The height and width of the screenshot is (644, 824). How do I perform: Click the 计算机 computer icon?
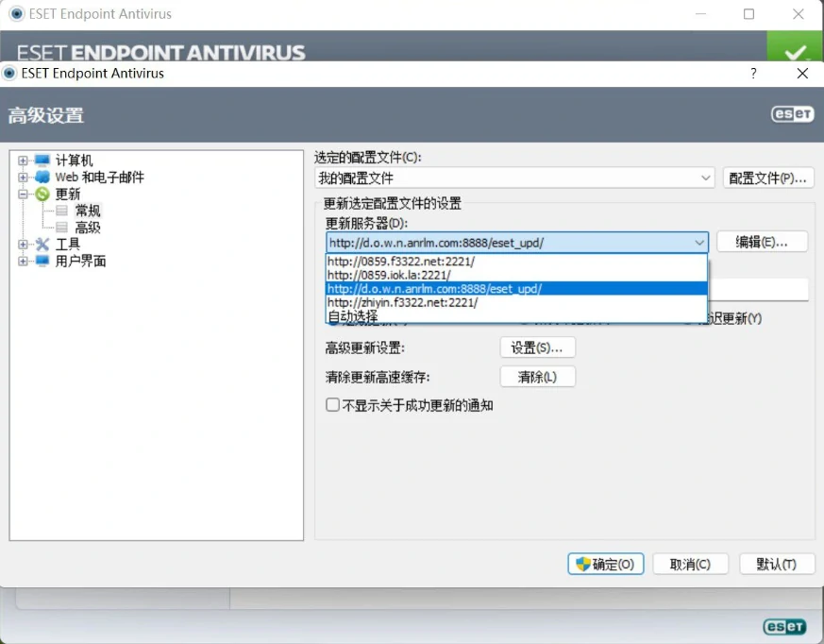point(42,161)
